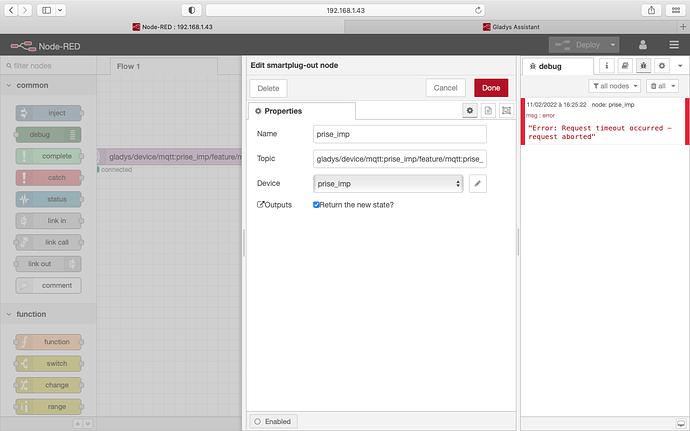Click the Name field containing prise_imp
The height and width of the screenshot is (431, 690).
[400, 134]
